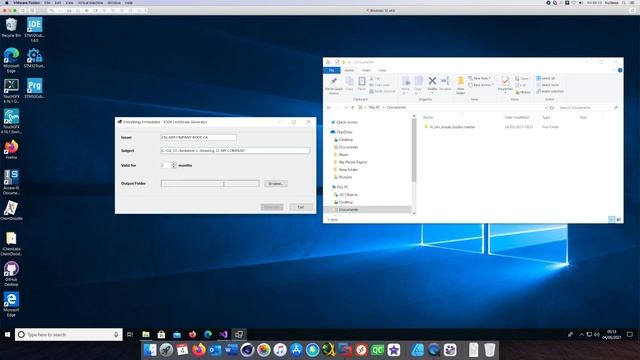The image size is (640, 360).
Task: Click the taskbar search box
Action: [x=69, y=335]
